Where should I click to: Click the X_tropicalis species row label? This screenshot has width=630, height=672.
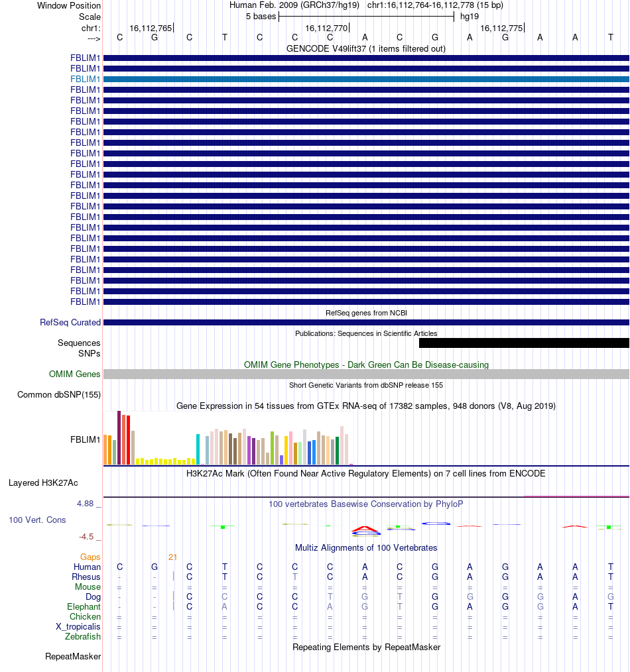click(x=78, y=626)
